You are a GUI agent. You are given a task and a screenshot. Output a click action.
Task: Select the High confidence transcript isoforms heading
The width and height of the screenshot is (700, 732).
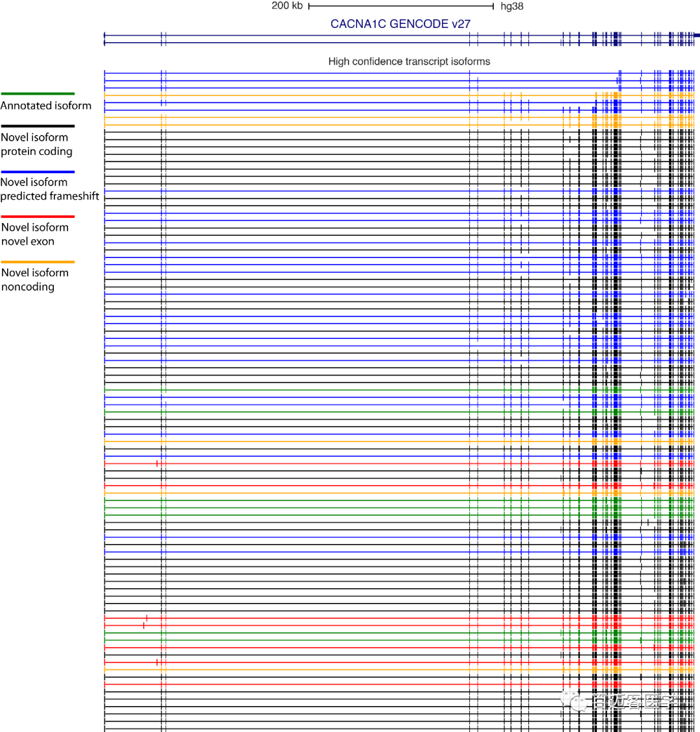tap(409, 62)
